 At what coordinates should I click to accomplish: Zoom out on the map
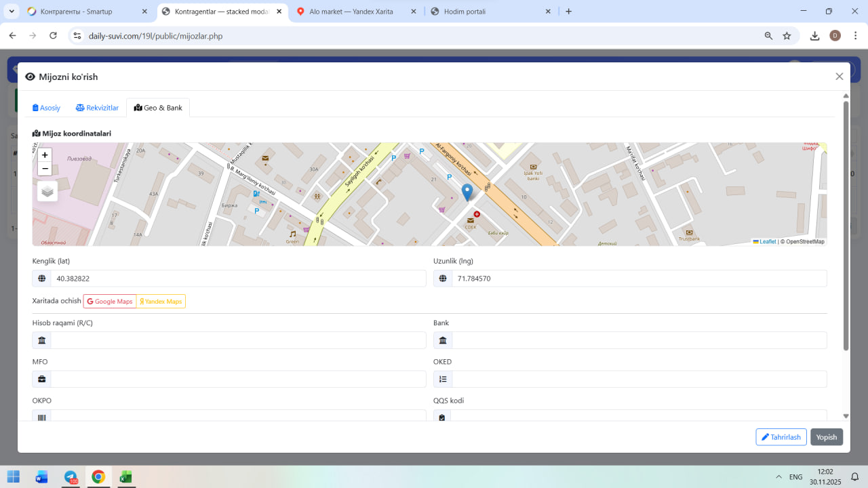pos(45,169)
